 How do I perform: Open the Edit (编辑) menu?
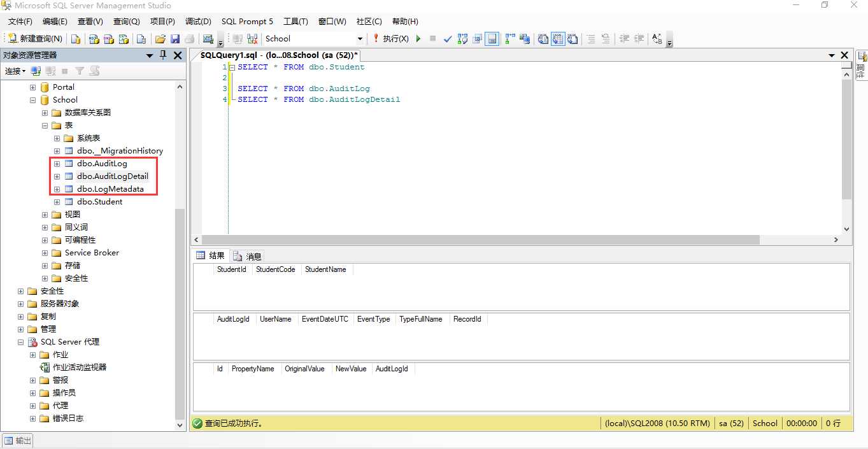55,22
